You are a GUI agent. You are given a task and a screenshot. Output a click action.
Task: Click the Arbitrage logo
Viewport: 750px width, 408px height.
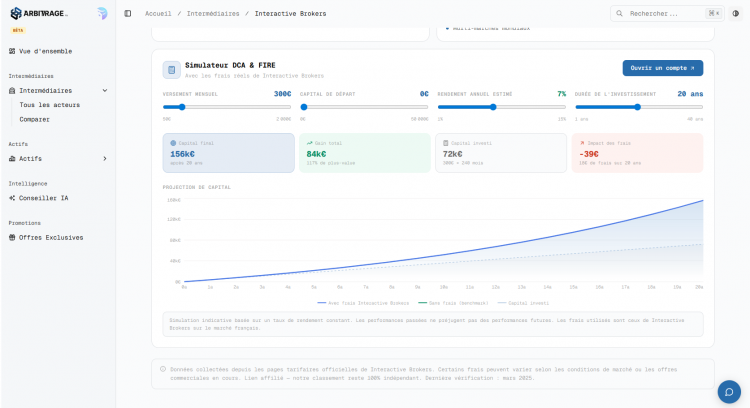click(39, 13)
